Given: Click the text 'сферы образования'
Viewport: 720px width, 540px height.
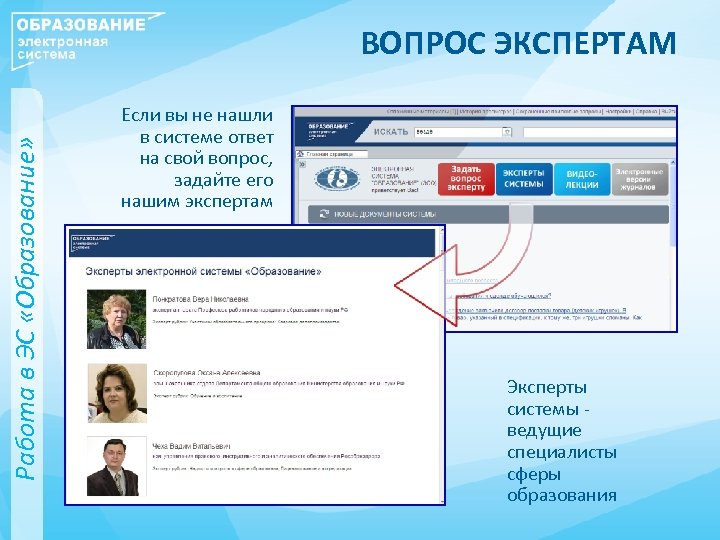Looking at the screenshot, I should click(x=562, y=484).
